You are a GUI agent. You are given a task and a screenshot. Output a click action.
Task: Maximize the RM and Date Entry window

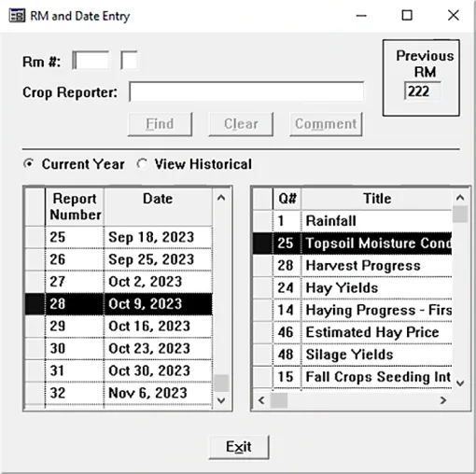[x=407, y=15]
